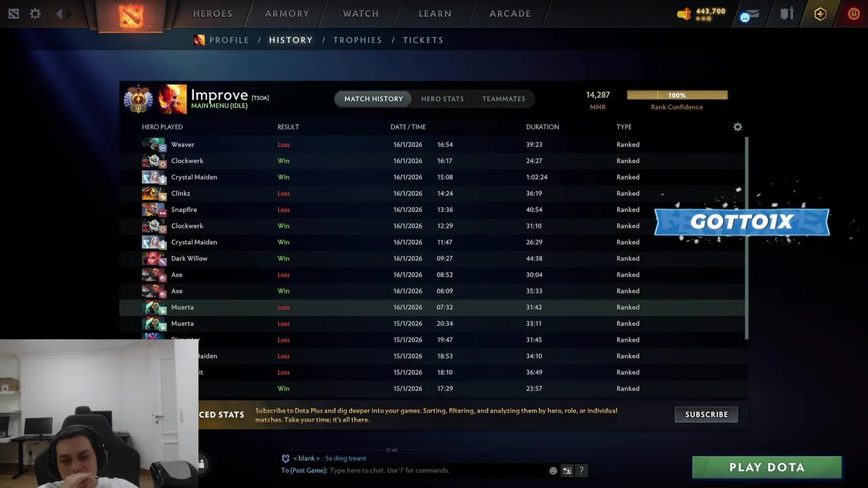868x488 pixels.
Task: Open the Clockwerk match at 12:29
Action: coord(433,226)
